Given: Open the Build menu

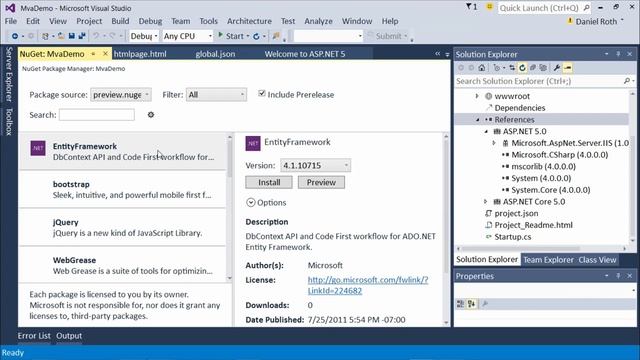Looking at the screenshot, I should coord(120,21).
